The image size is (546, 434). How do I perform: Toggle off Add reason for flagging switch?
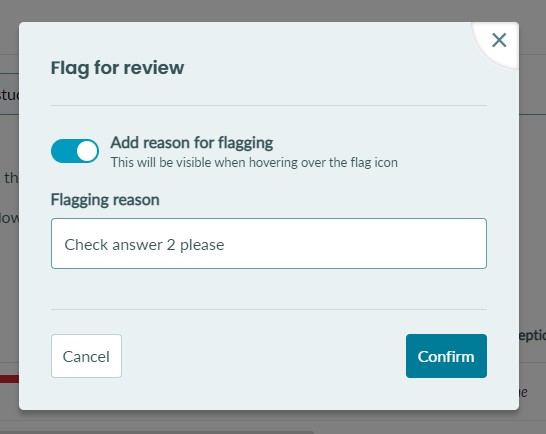pyautogui.click(x=75, y=151)
